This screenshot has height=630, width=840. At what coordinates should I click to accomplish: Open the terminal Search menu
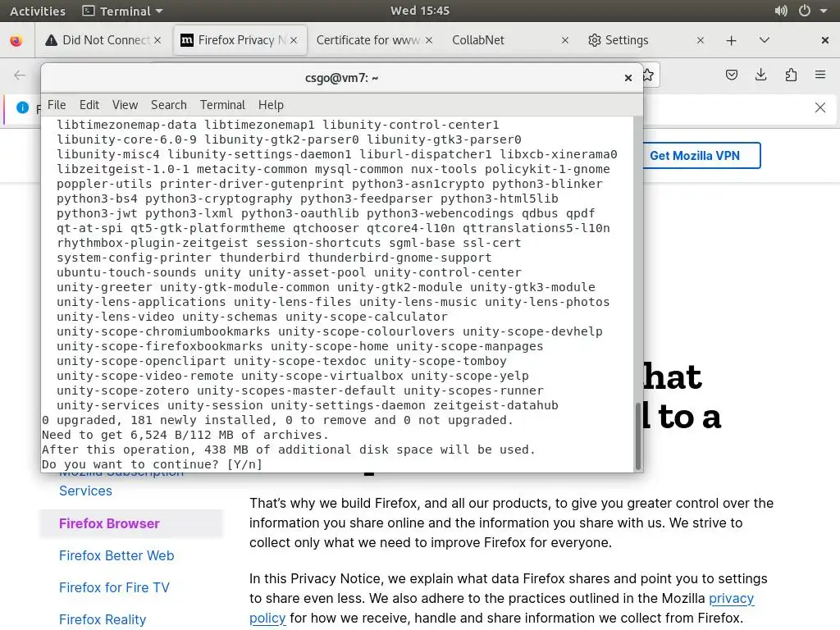tap(169, 105)
